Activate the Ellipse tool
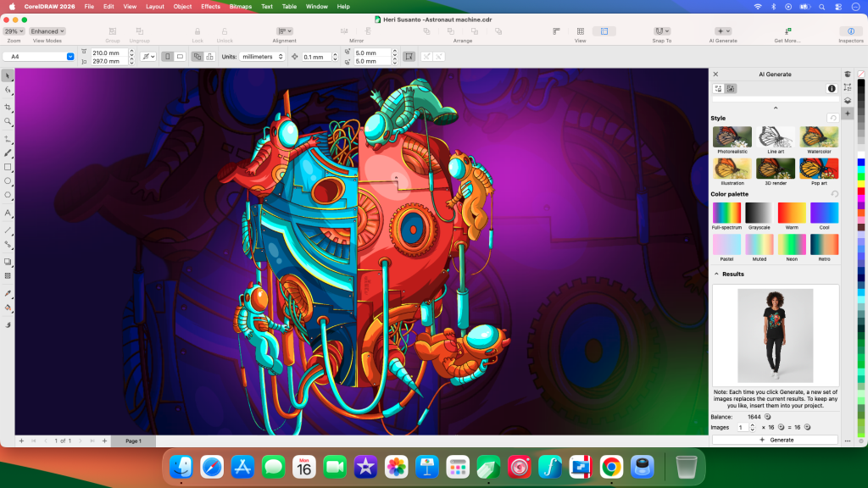 8,180
